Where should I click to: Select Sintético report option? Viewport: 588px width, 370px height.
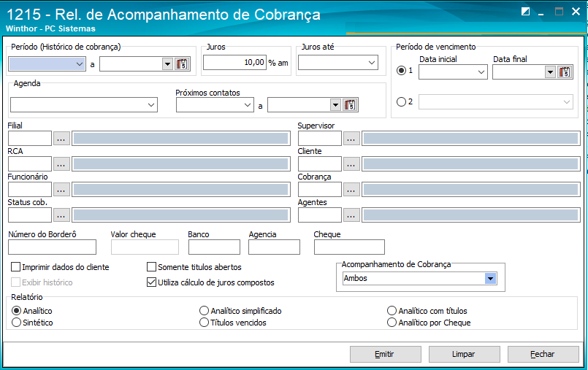click(16, 323)
